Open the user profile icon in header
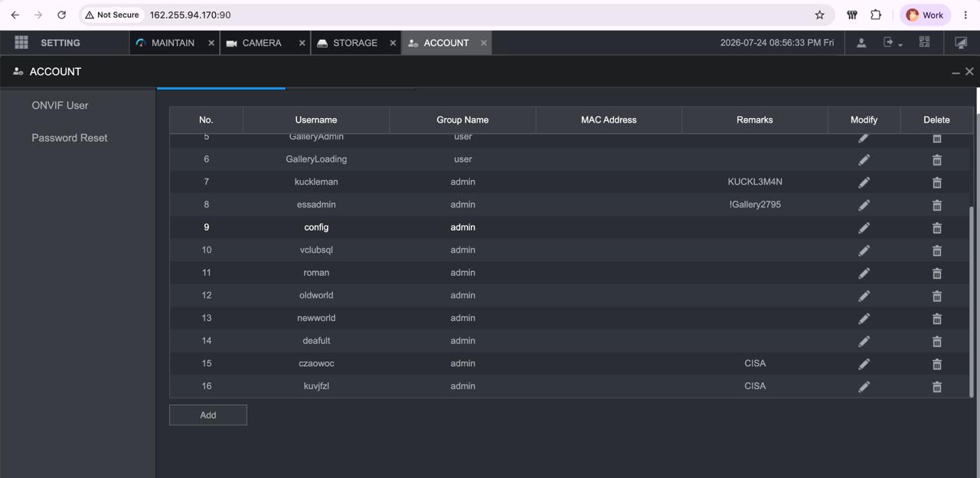 tap(861, 43)
